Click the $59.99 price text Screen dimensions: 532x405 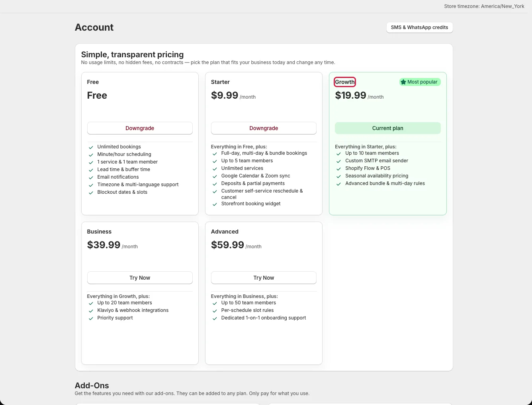click(227, 245)
